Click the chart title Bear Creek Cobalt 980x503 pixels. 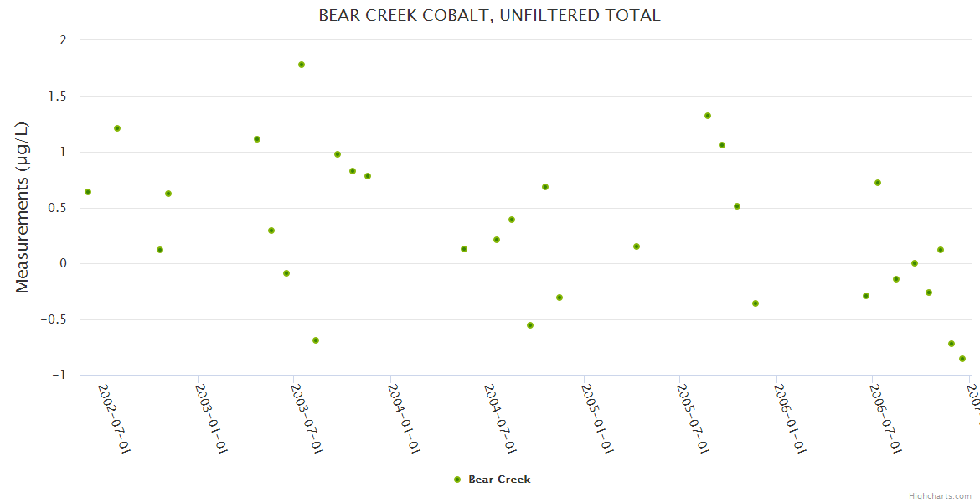point(489,15)
